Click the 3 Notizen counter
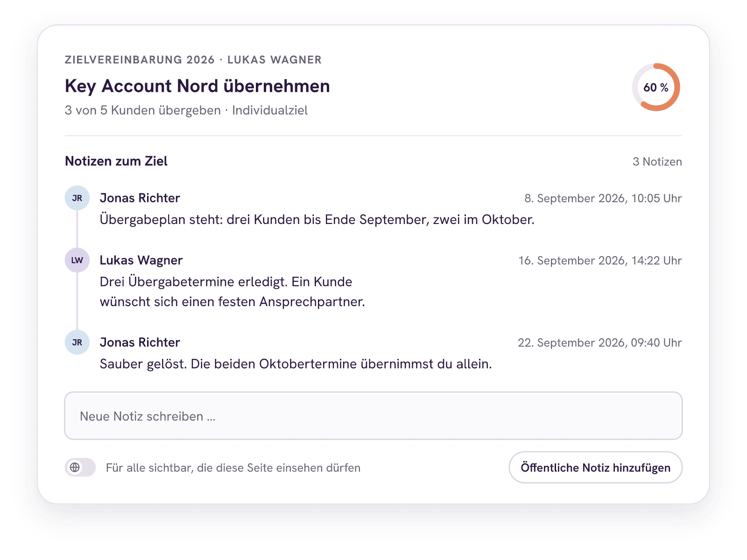 (657, 161)
